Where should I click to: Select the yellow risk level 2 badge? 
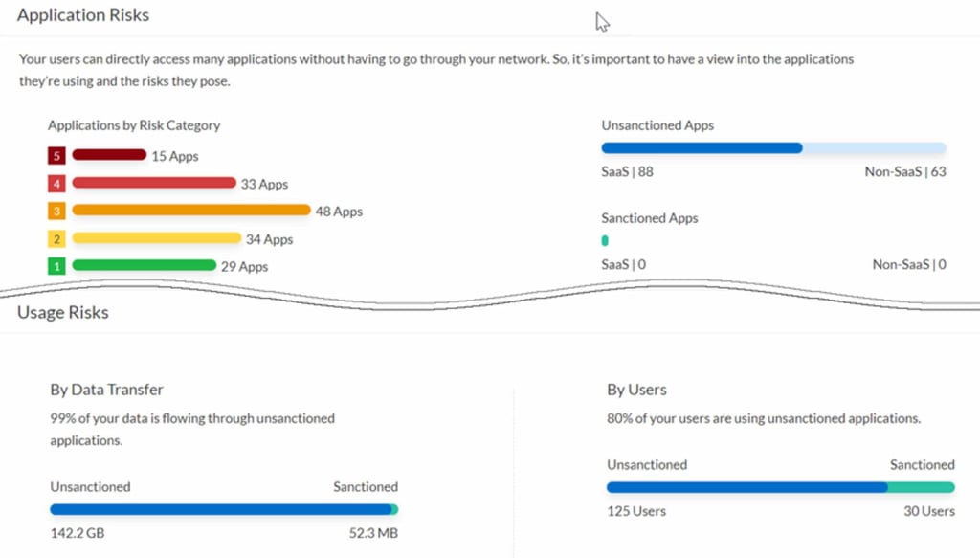[56, 238]
